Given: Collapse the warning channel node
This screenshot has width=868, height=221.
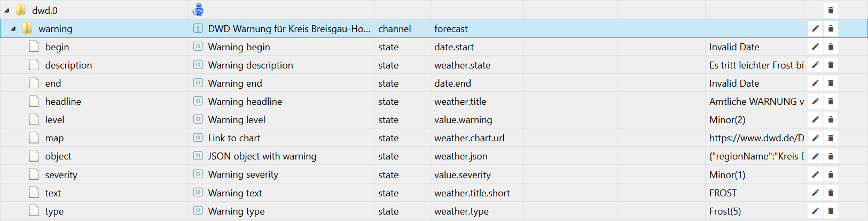Looking at the screenshot, I should pos(13,29).
